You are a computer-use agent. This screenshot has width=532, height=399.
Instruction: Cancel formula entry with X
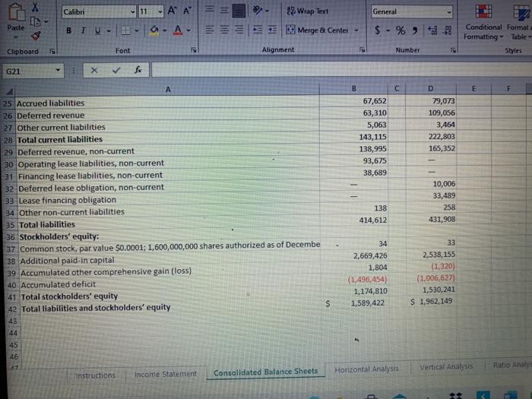[94, 70]
